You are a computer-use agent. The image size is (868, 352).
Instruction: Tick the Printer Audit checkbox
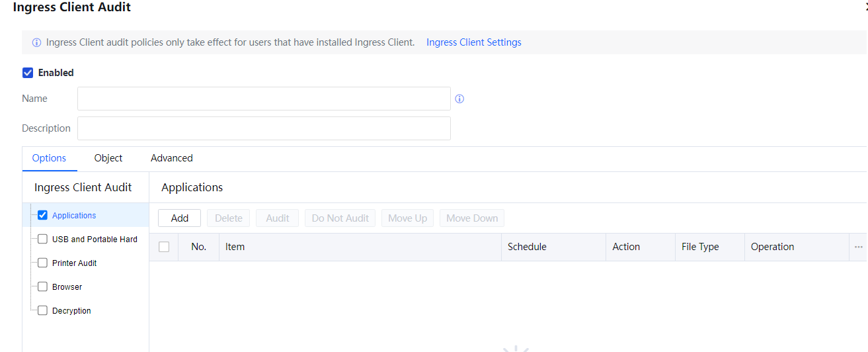43,263
